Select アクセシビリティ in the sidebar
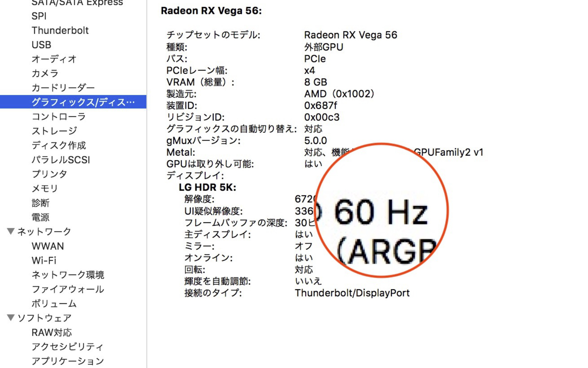 point(68,347)
